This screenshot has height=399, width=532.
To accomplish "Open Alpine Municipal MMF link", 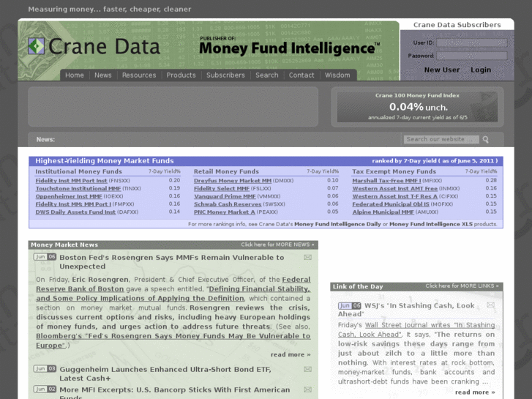I will [x=383, y=212].
